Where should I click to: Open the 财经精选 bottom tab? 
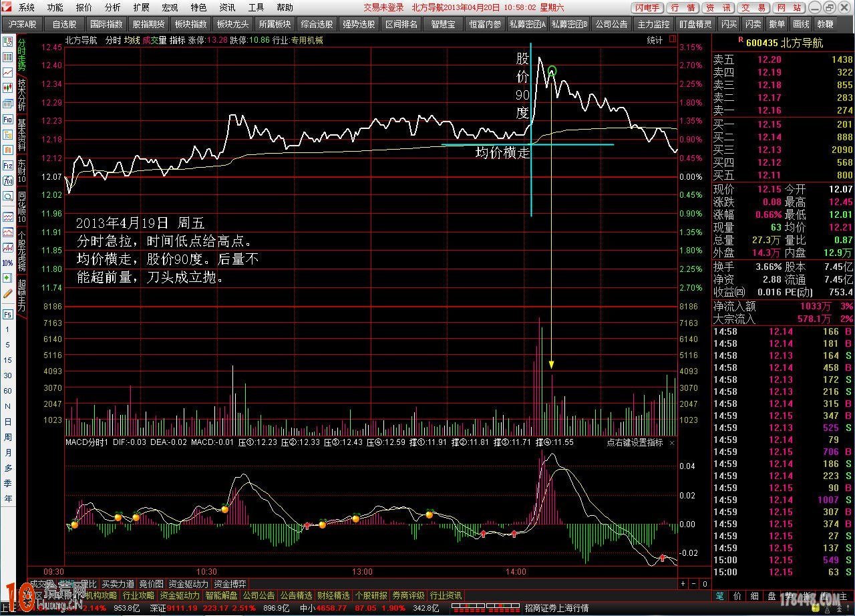pyautogui.click(x=333, y=595)
